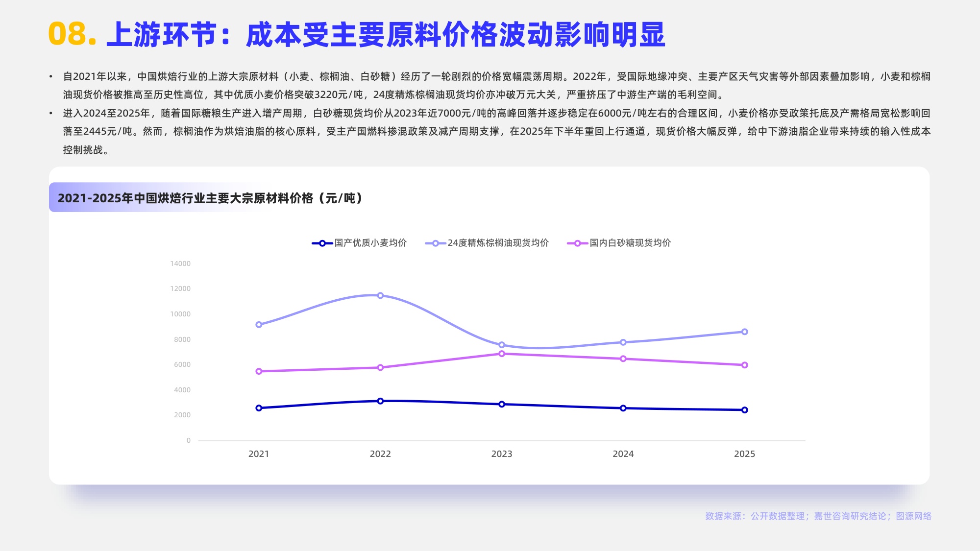Select the legend entry "24度精炼棕榈油现货均价"
980x551 pixels.
[487, 243]
